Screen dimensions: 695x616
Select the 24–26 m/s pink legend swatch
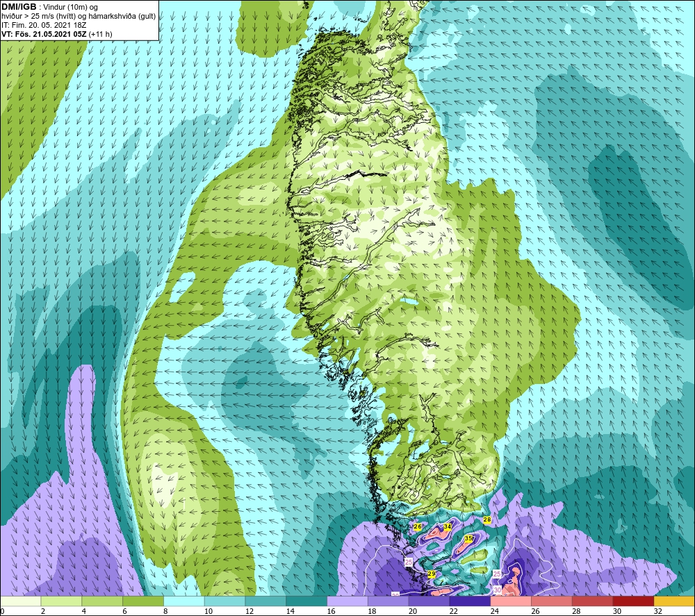[x=511, y=601]
